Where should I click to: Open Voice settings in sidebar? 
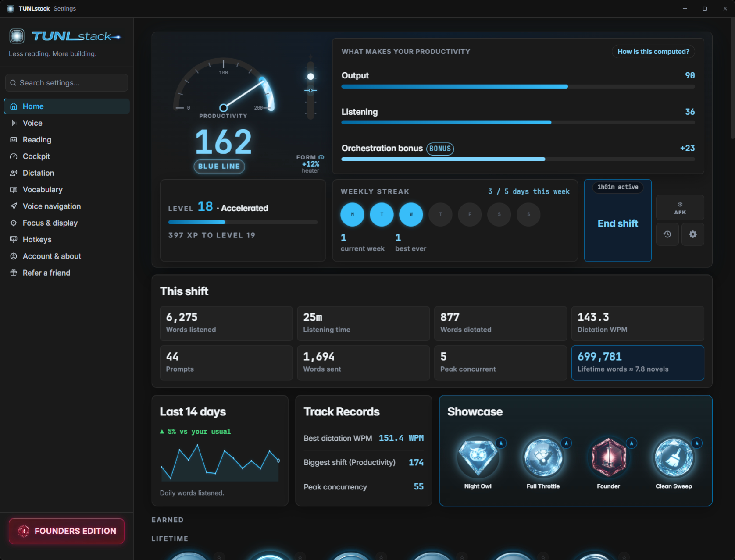[x=67, y=123]
